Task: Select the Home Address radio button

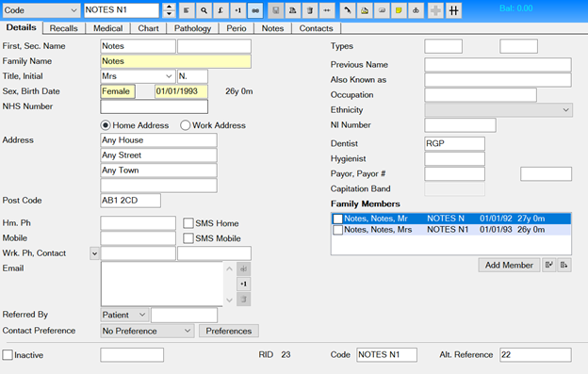Action: point(106,125)
